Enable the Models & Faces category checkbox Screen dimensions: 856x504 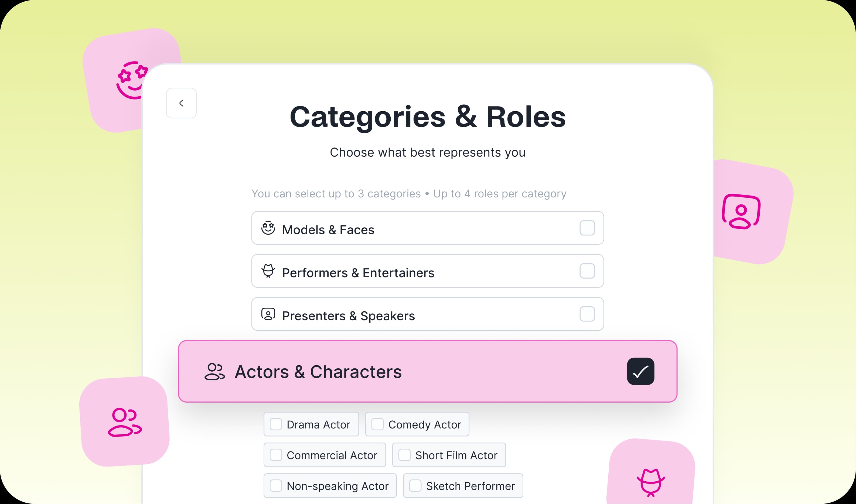point(587,228)
